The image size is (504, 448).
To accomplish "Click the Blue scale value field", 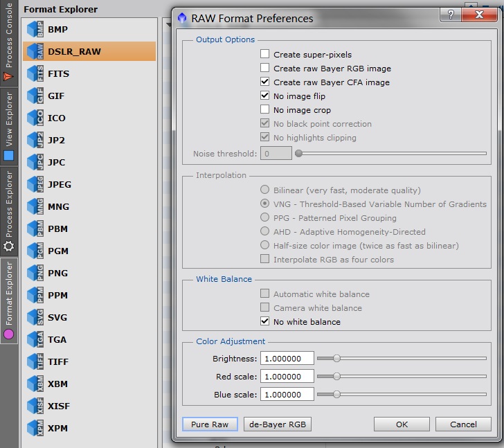I will pyautogui.click(x=287, y=394).
